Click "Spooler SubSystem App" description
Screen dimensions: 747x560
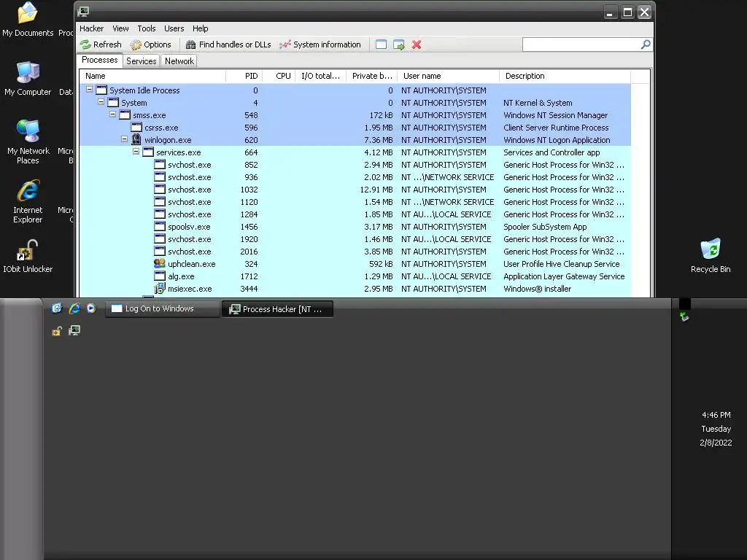pyautogui.click(x=545, y=227)
